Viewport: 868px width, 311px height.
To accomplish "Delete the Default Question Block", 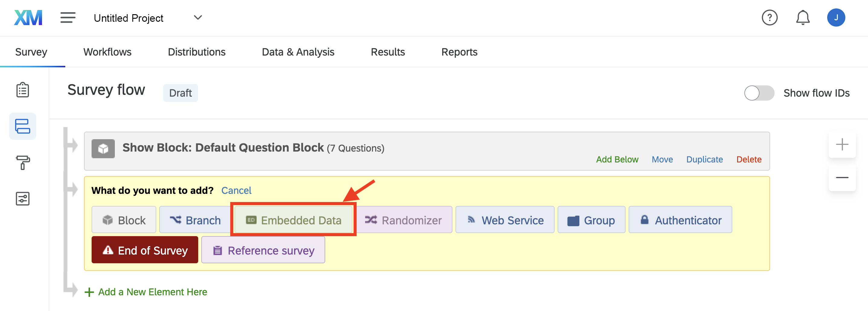I will pos(749,159).
